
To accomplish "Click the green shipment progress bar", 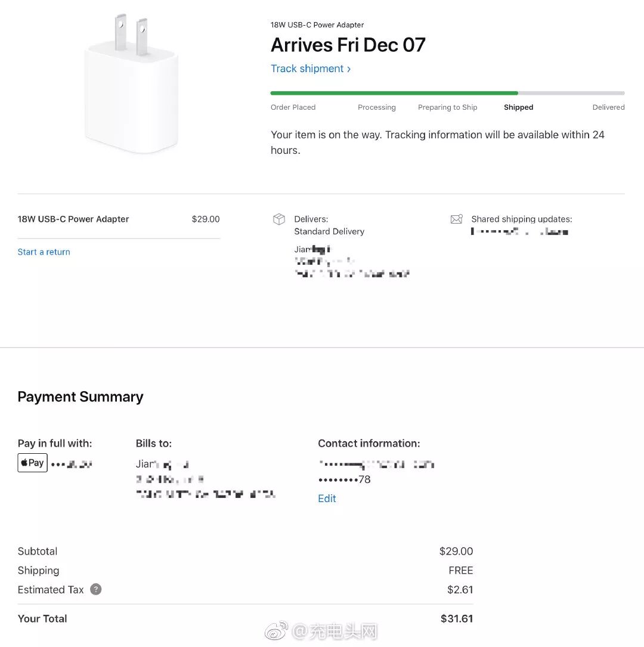I will coord(394,93).
